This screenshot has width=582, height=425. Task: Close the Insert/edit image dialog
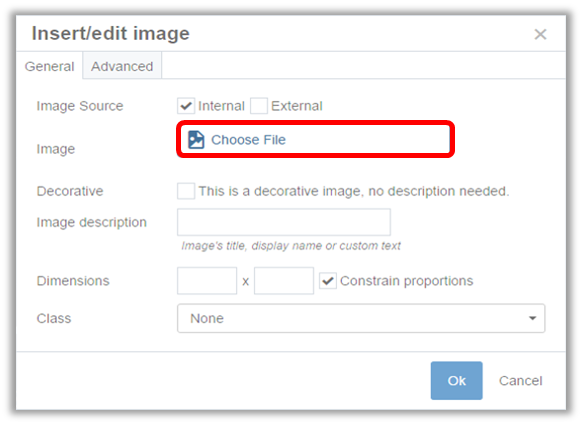click(x=540, y=34)
